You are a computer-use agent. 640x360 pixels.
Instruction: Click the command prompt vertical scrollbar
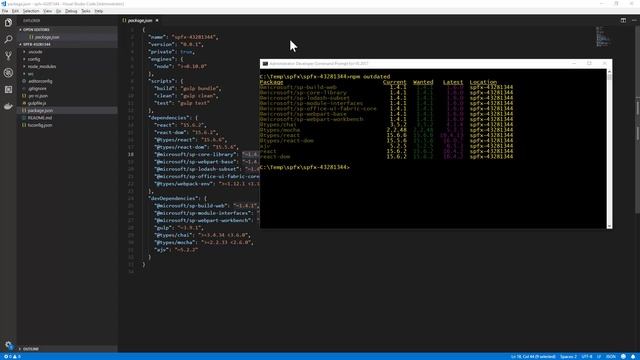(x=609, y=149)
